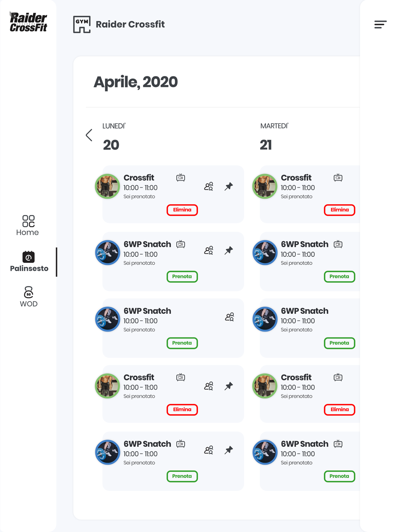Open Home in the sidebar
Image resolution: width=399 pixels, height=532 pixels.
tap(28, 225)
